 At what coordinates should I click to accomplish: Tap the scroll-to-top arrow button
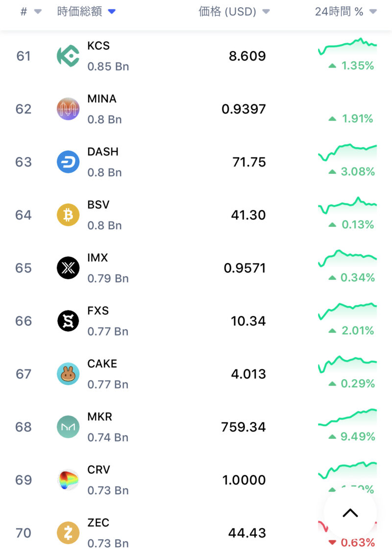350,513
